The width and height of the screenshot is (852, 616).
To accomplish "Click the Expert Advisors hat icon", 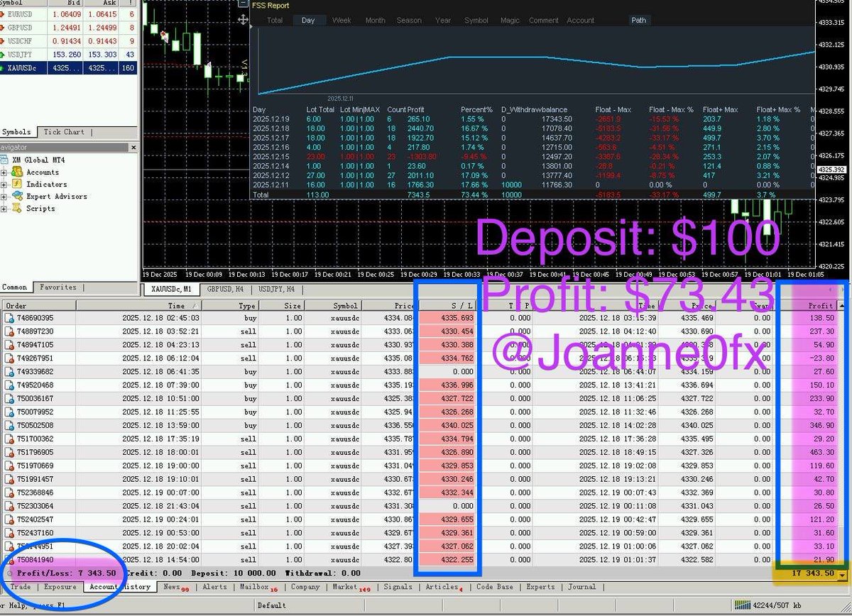I will click(17, 197).
